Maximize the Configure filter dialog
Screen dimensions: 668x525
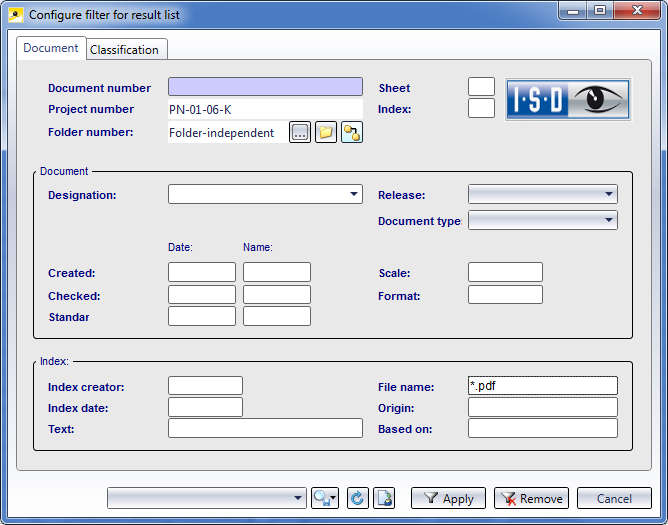point(600,11)
